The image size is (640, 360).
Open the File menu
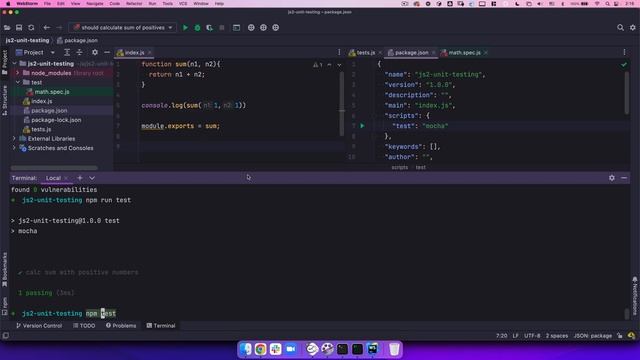pos(47,4)
